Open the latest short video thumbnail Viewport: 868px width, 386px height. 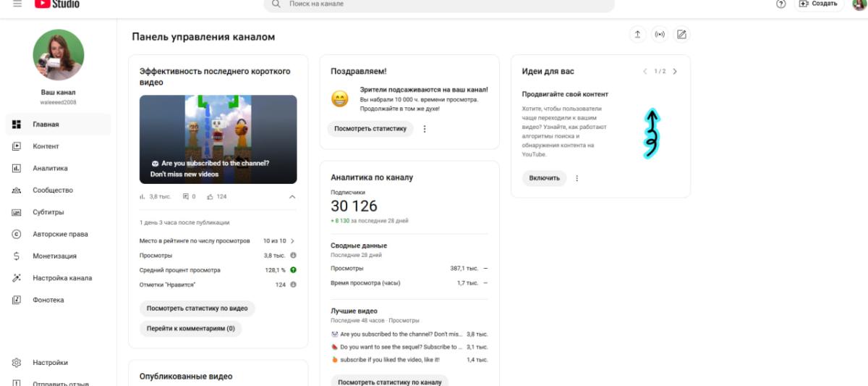pyautogui.click(x=218, y=139)
